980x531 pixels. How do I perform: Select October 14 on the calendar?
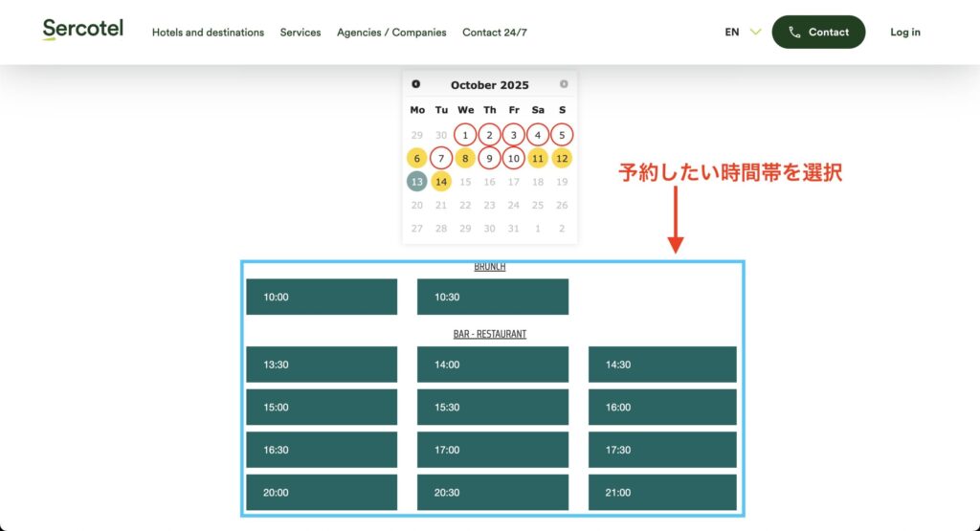click(x=441, y=182)
